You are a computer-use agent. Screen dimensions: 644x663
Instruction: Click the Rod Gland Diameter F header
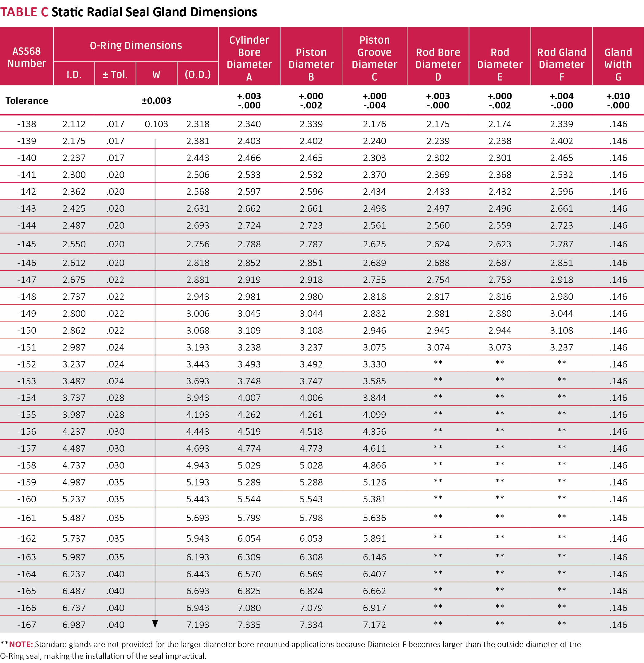(x=561, y=64)
